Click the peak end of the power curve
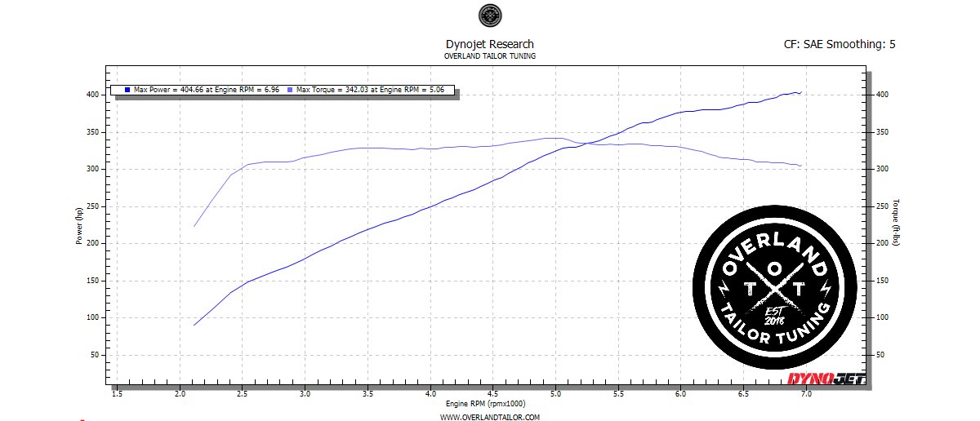Viewport: 980px width, 421px height. 800,92
